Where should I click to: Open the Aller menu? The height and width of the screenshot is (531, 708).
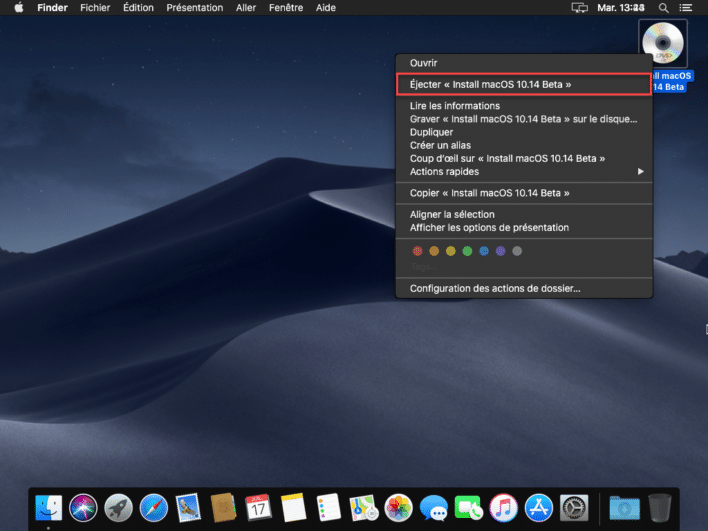(x=246, y=8)
